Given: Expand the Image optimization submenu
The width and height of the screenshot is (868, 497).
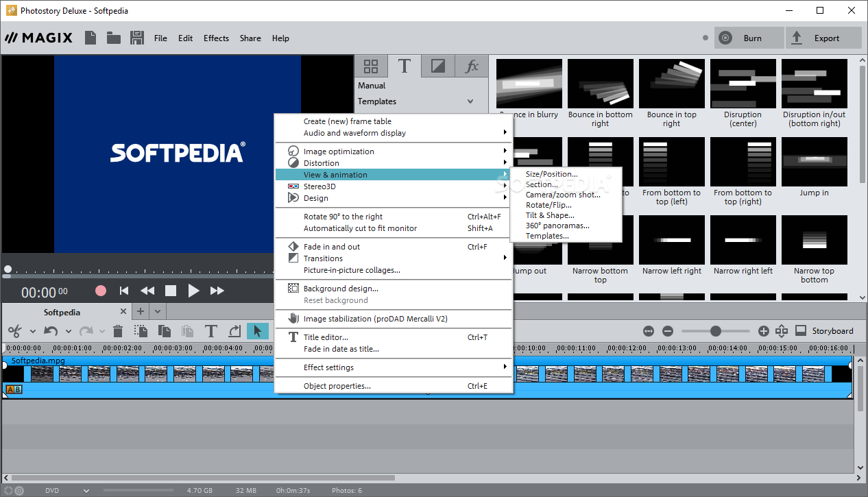Looking at the screenshot, I should pos(394,151).
